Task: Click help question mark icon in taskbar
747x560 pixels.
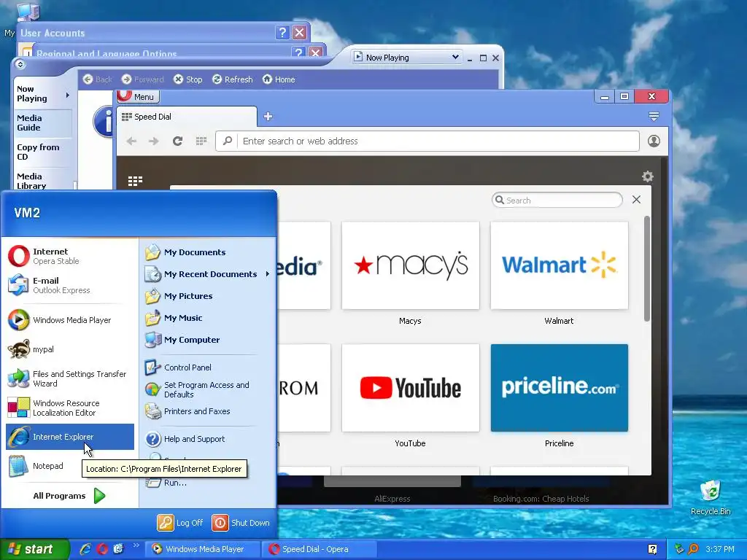Action: [x=652, y=549]
